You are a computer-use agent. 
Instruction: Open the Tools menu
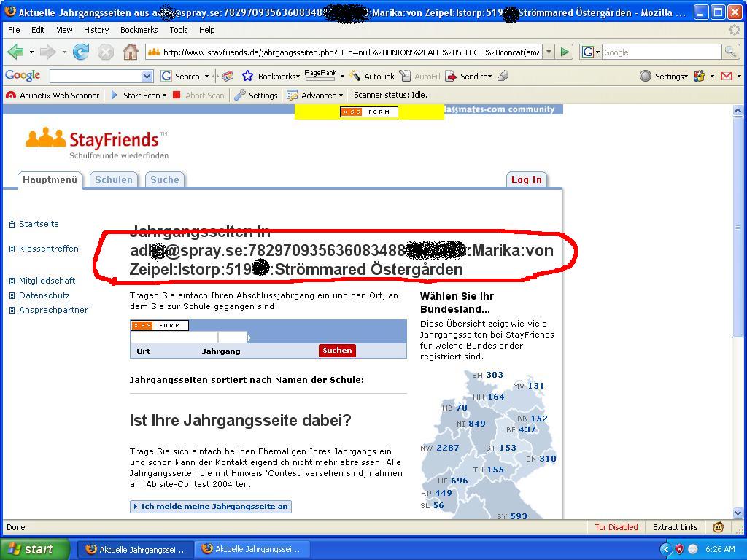coord(179,30)
